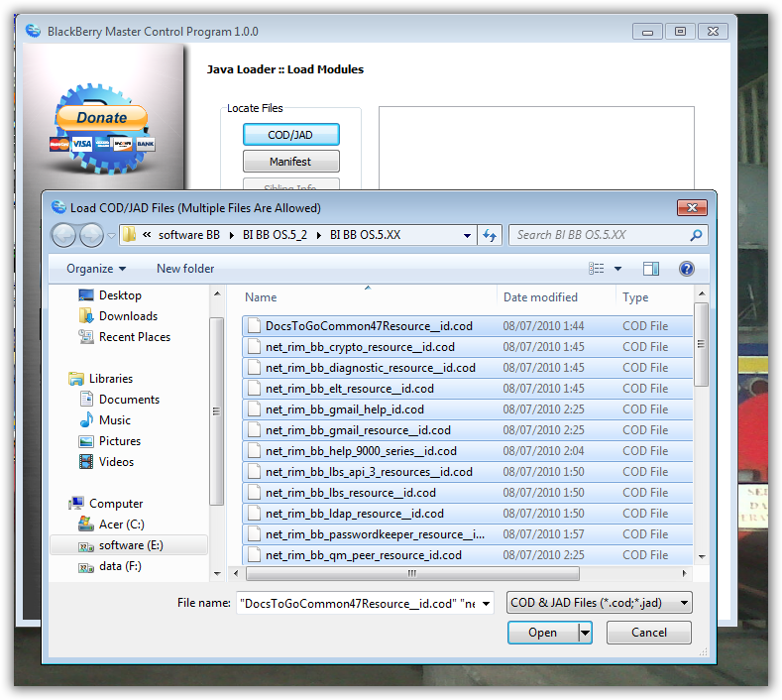
Task: Click the Back navigation arrow in file dialog
Action: tap(63, 235)
